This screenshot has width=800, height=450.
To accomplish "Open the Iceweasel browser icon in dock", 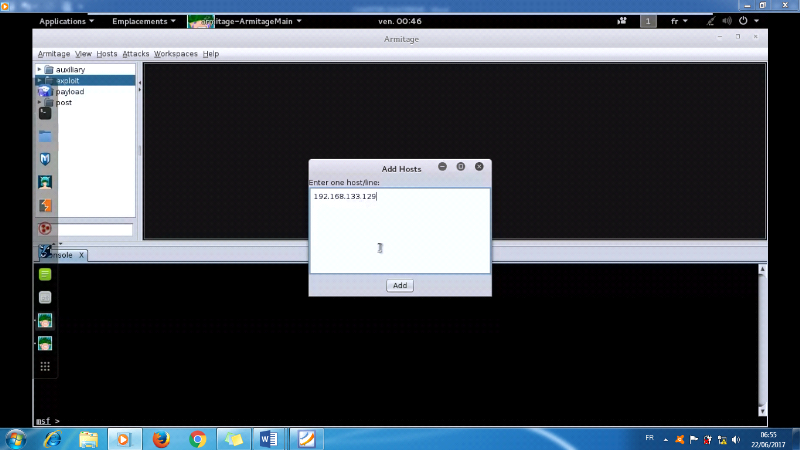I will click(x=45, y=90).
